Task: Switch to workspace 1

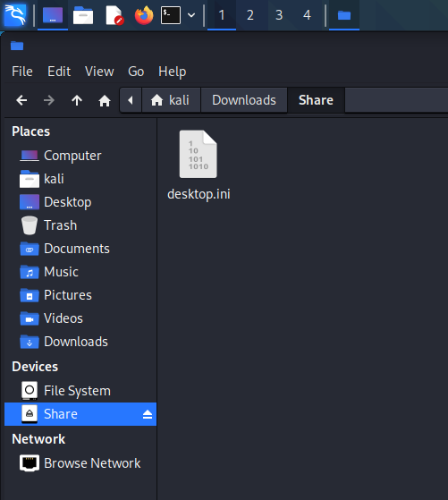Action: pos(222,15)
